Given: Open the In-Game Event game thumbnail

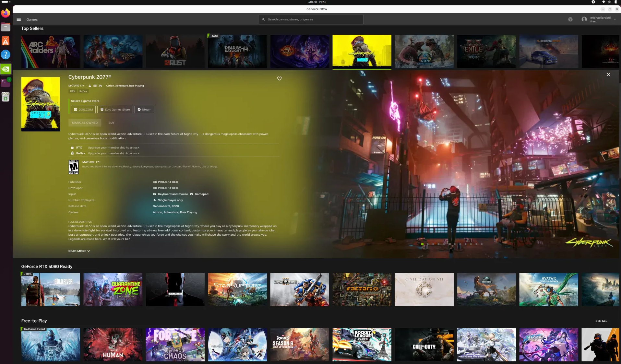Looking at the screenshot, I should (x=51, y=345).
